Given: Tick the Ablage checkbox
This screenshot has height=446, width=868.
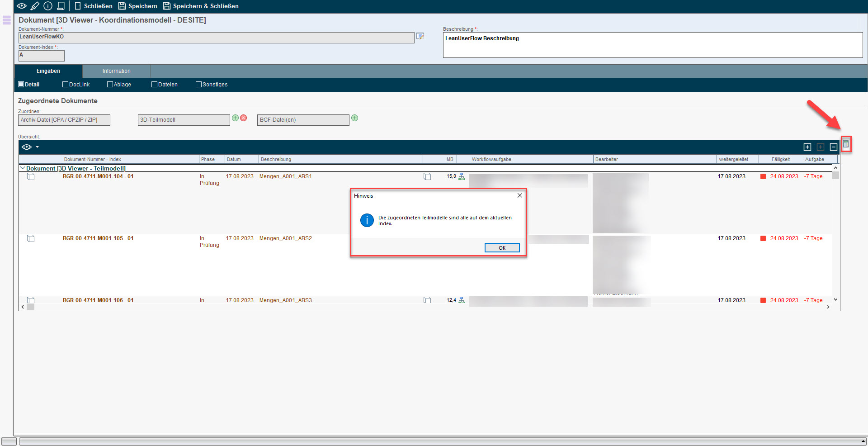Looking at the screenshot, I should [x=110, y=85].
